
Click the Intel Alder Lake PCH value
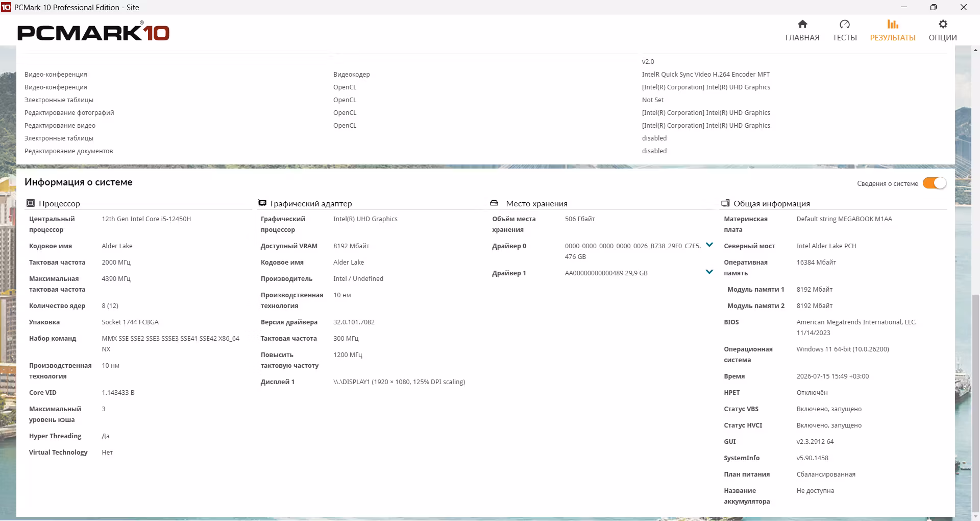826,246
